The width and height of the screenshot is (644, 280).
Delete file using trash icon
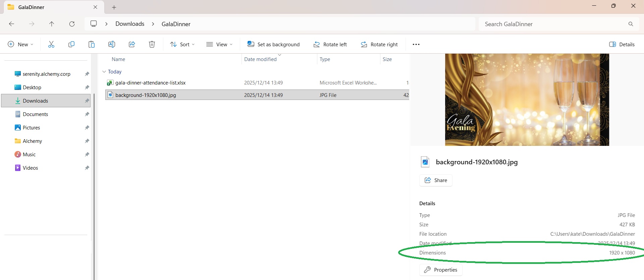(x=152, y=44)
